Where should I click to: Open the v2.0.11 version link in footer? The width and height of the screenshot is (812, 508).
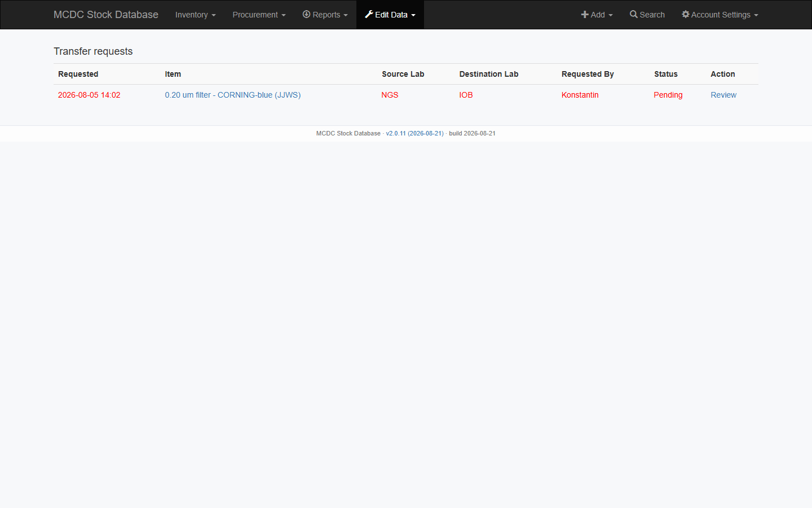pos(414,133)
